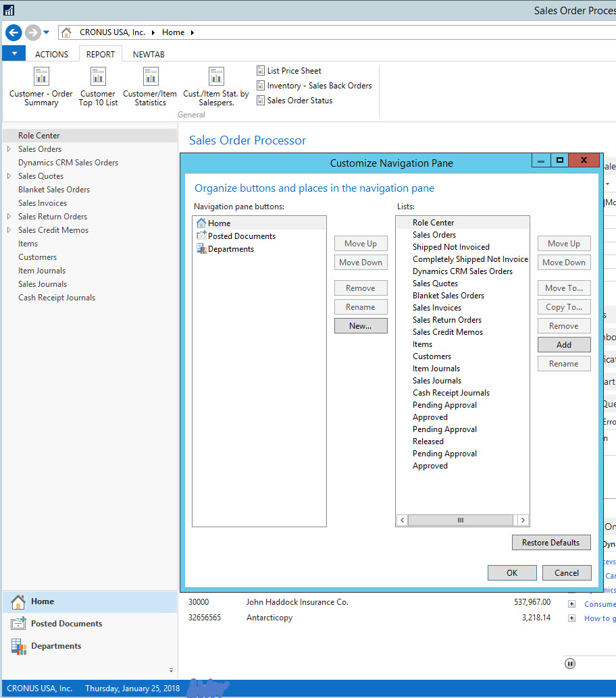Switch to the NEWTAB ribbon tab
616x698 pixels.
(148, 54)
